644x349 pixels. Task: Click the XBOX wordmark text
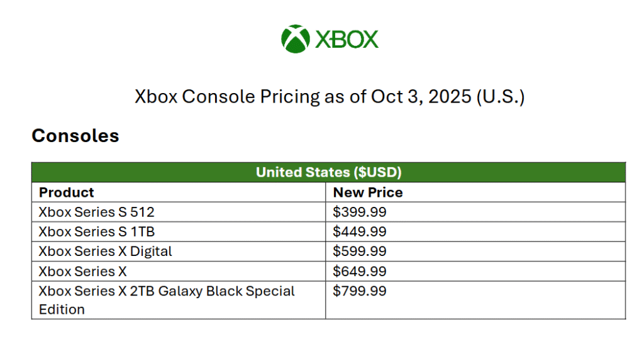[x=347, y=40]
